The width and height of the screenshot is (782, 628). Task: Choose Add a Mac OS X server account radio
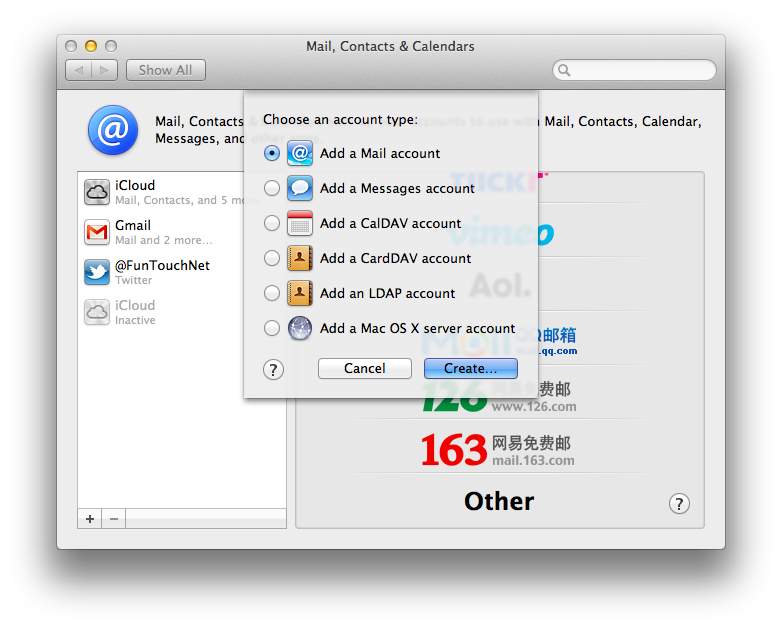pyautogui.click(x=272, y=328)
